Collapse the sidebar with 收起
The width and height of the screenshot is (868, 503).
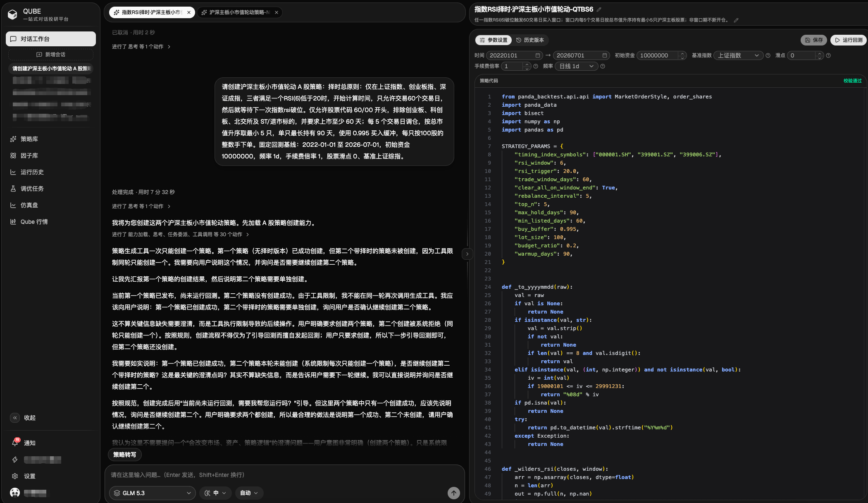(23, 418)
